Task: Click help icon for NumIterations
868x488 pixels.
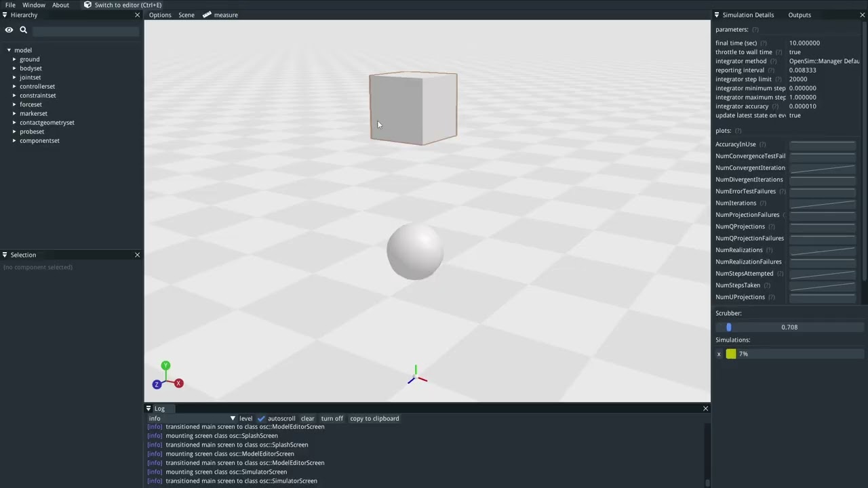Action: coord(763,203)
